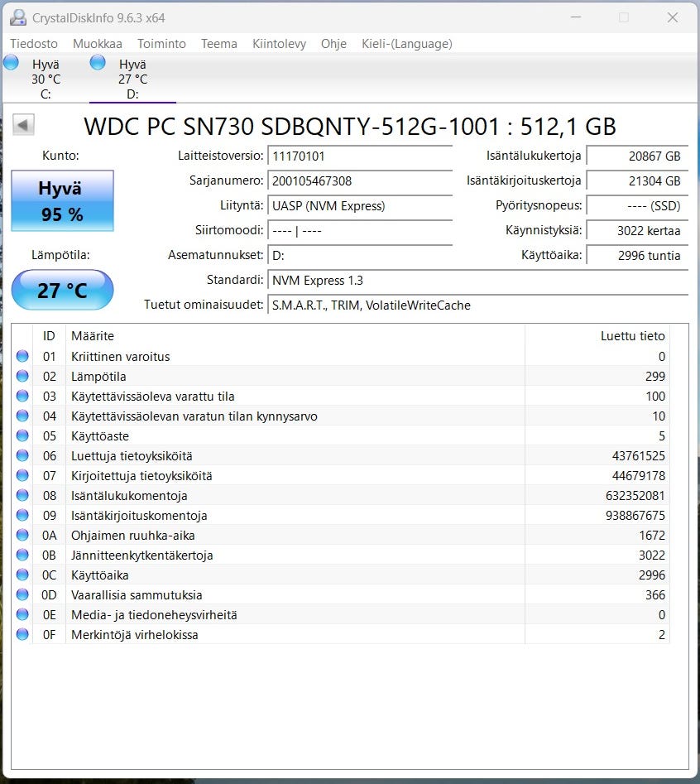Click the status orb of Lämpötila attribute row
This screenshot has height=784, width=700.
pos(22,376)
